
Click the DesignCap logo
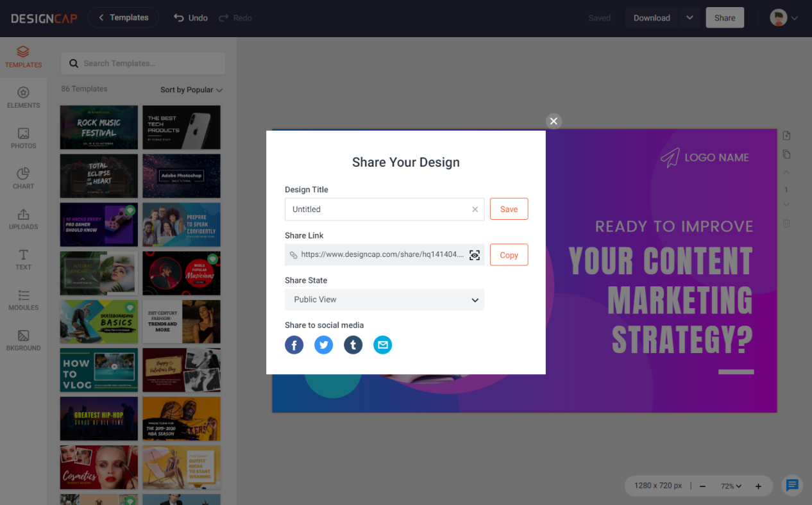point(44,18)
